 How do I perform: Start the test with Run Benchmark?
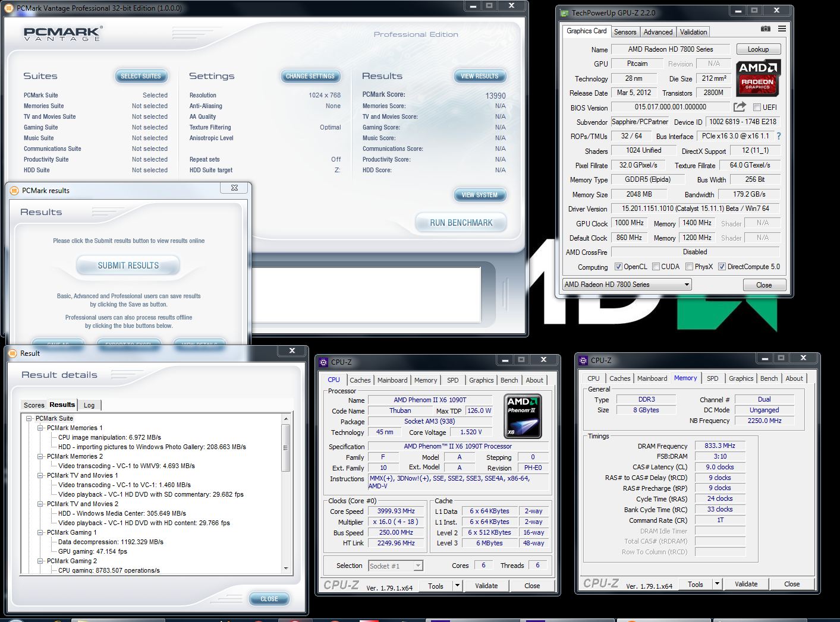point(461,223)
